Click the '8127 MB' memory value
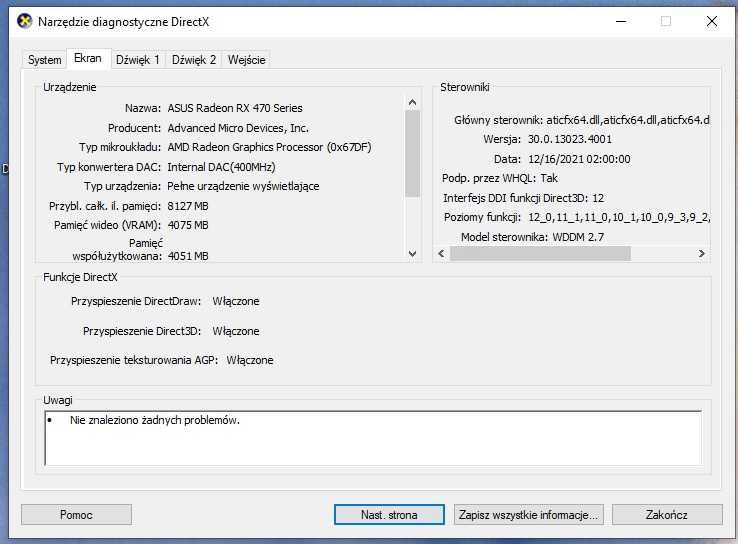 pos(188,206)
